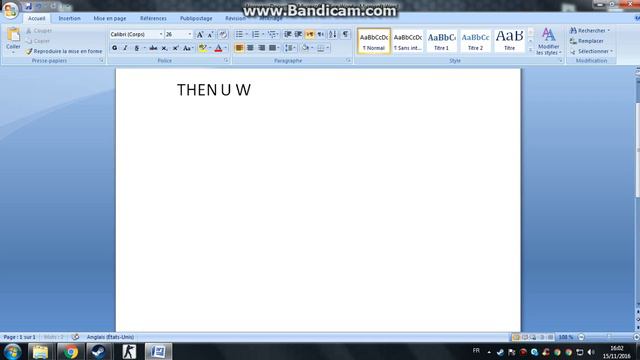Sort text with A-Z icon
Viewport: 640px width, 360px height.
pyautogui.click(x=333, y=34)
